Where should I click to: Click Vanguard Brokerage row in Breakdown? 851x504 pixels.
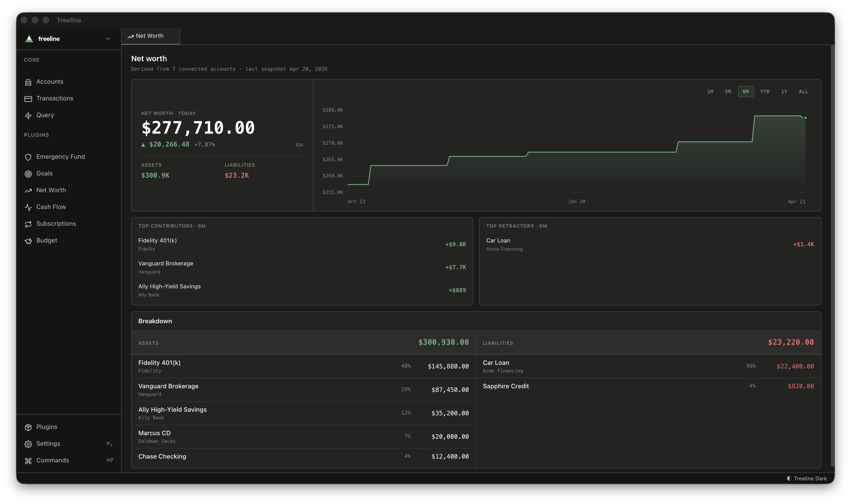[x=303, y=390]
